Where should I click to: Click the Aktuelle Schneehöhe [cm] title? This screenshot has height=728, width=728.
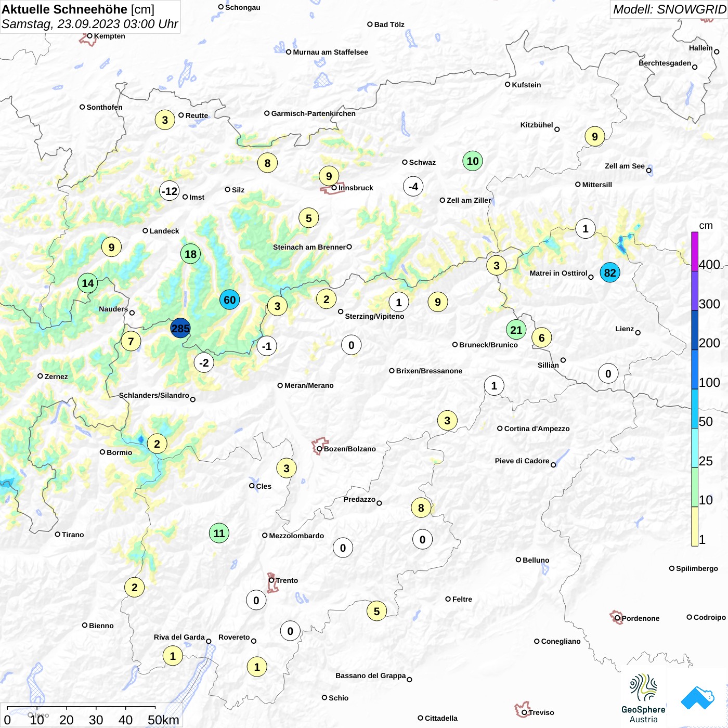tap(78, 9)
